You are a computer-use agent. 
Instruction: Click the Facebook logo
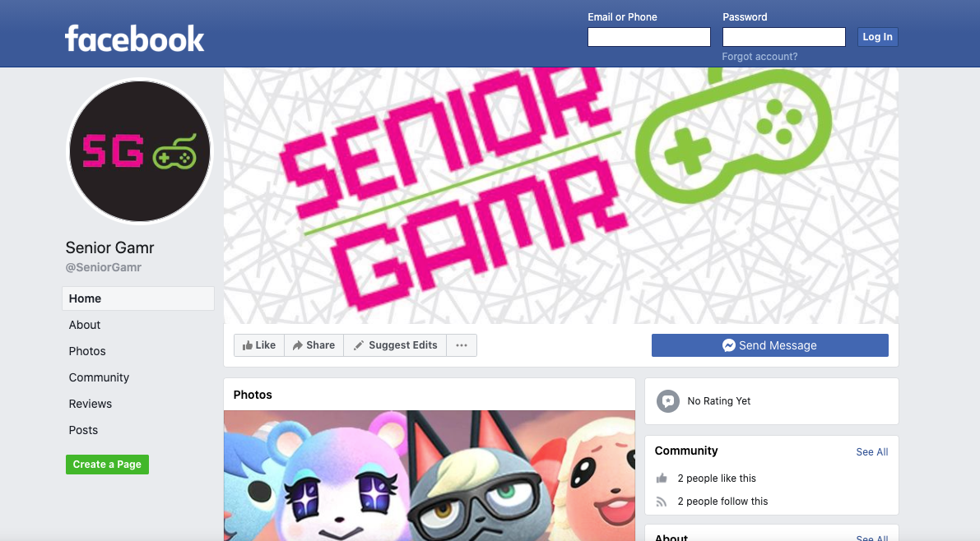[134, 38]
